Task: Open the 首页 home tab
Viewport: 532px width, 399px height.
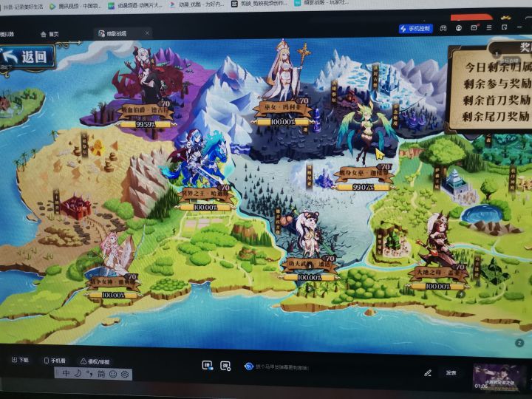Action: pyautogui.click(x=50, y=34)
